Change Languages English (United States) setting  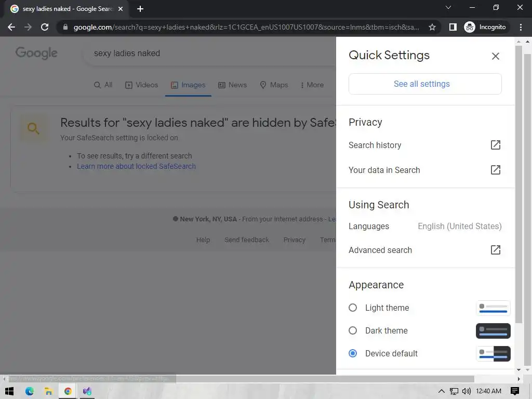(425, 226)
